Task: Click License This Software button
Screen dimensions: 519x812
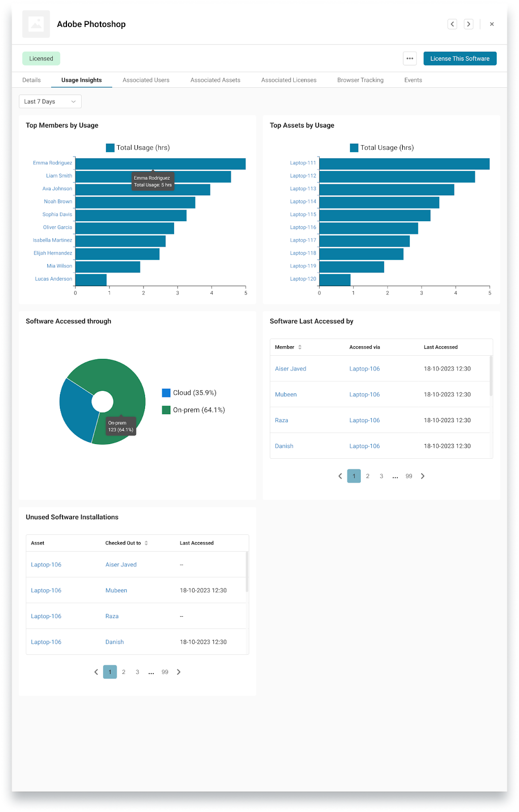Action: click(x=460, y=58)
